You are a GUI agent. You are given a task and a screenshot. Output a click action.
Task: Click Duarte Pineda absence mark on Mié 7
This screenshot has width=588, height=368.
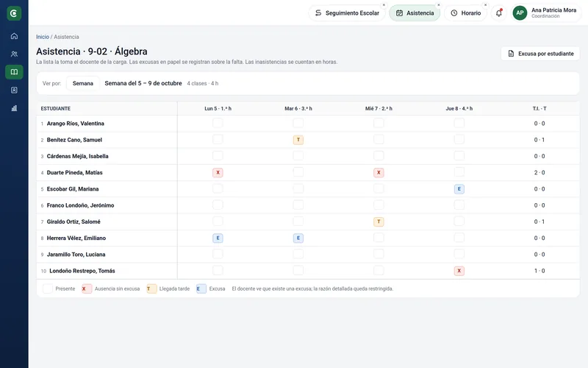[379, 172]
